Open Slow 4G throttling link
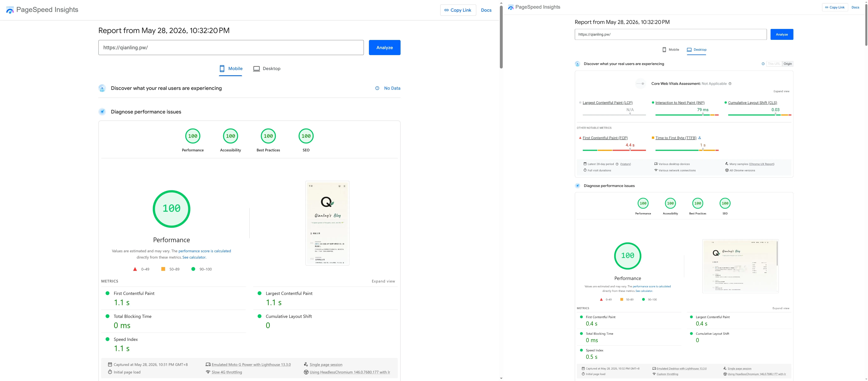 pyautogui.click(x=227, y=372)
